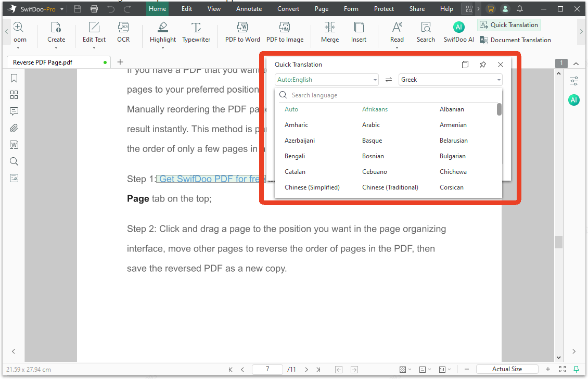Switch to the Convert tab
The width and height of the screenshot is (588, 379).
pyautogui.click(x=288, y=9)
